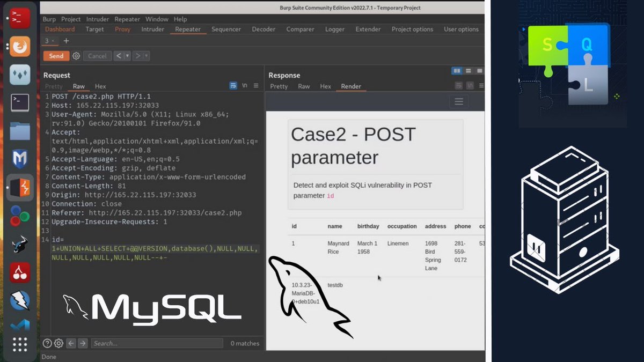Expand the Repeater tab 3 chevron
This screenshot has height=362, width=644.
(x=53, y=41)
